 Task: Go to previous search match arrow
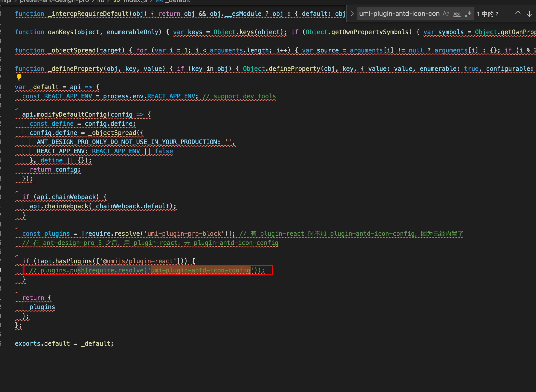tap(518, 14)
